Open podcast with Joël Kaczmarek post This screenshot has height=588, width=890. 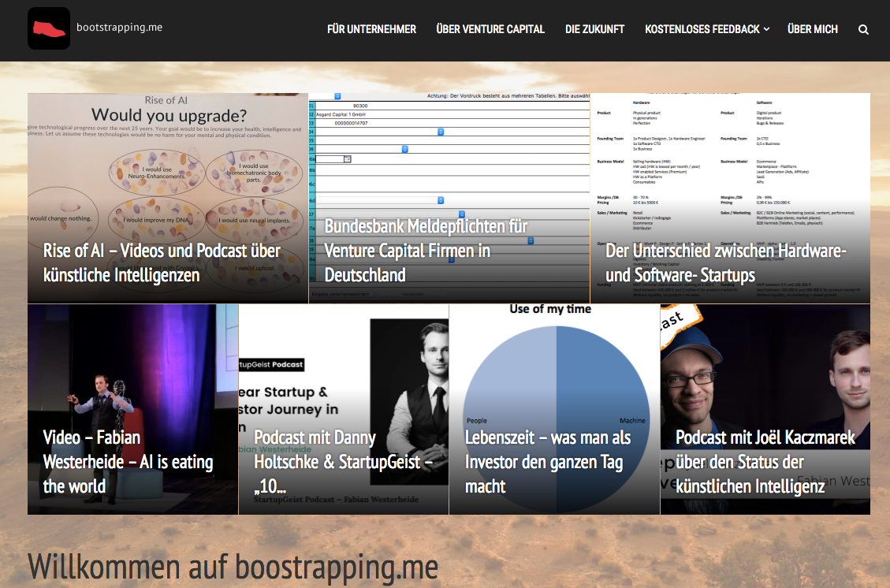click(x=765, y=461)
